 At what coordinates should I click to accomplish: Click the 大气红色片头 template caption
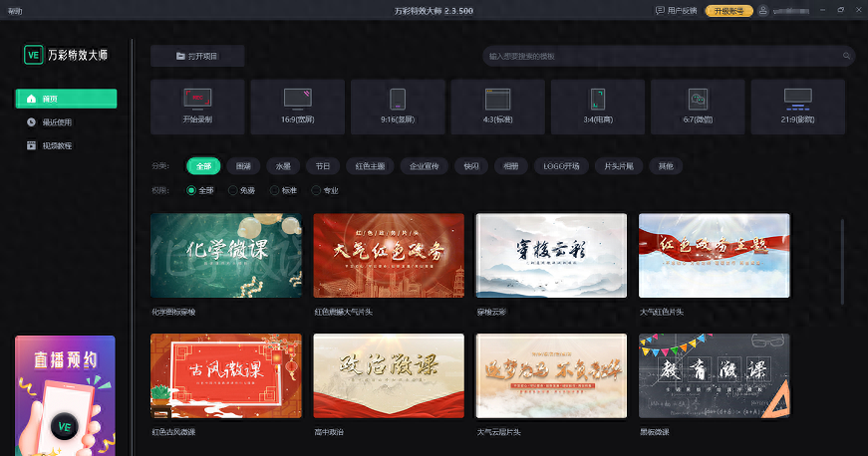tap(662, 312)
